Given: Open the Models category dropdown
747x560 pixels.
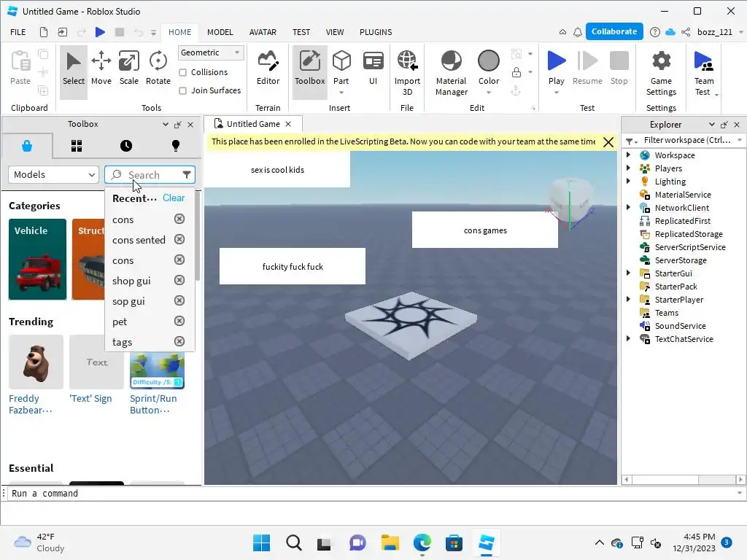Looking at the screenshot, I should pos(53,175).
